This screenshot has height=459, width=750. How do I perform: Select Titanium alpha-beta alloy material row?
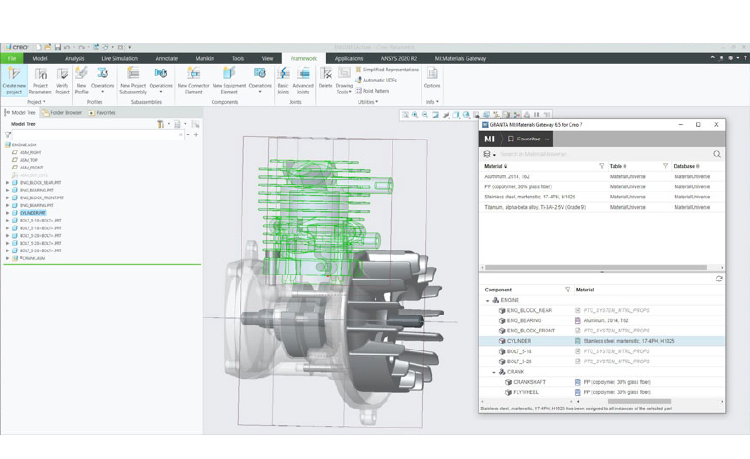pos(602,207)
